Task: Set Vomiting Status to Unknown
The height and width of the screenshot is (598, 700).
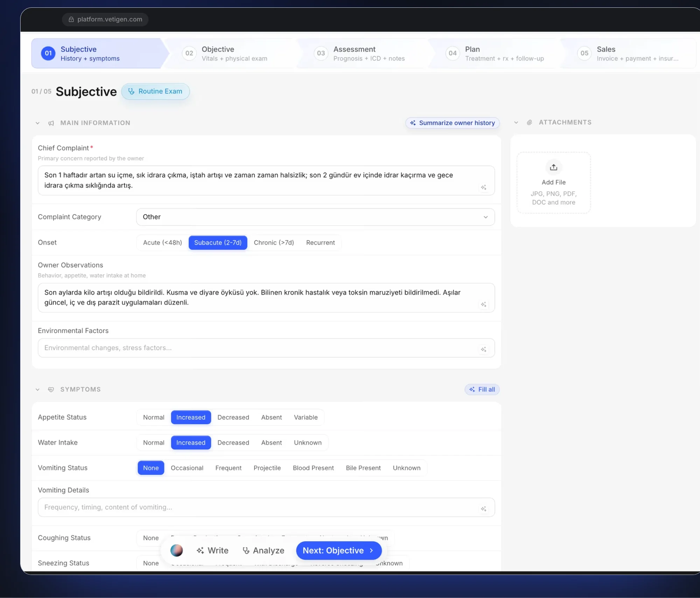Action: click(x=406, y=468)
